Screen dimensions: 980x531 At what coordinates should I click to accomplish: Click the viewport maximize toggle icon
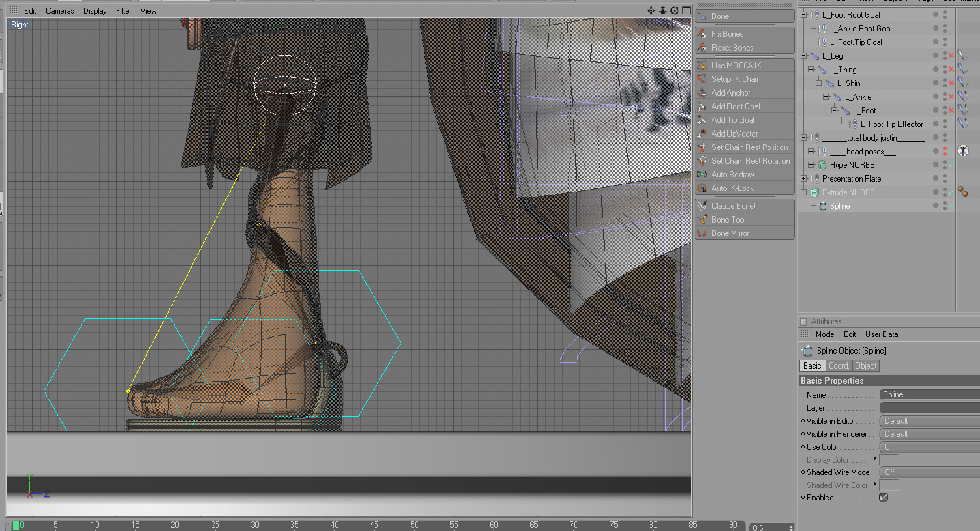point(685,10)
